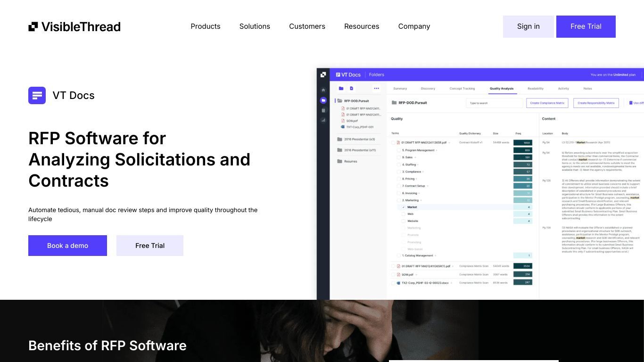Click the folders icon in app sidebar

[x=323, y=100]
